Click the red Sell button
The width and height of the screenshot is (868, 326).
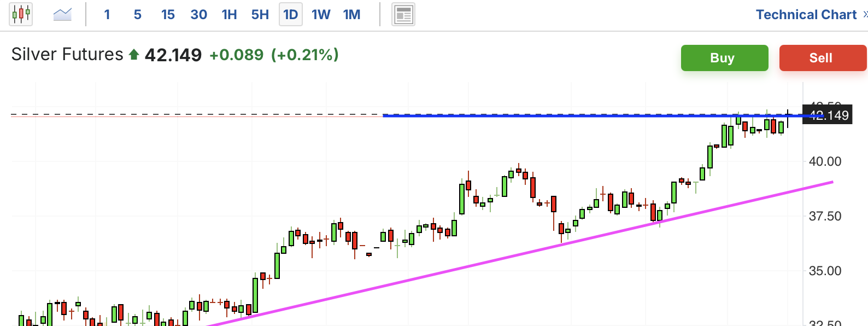click(x=823, y=58)
